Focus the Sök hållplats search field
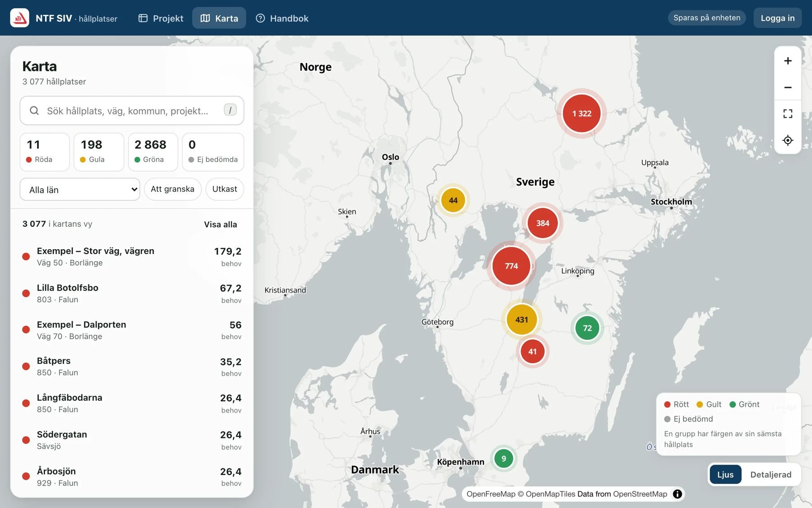Image resolution: width=812 pixels, height=508 pixels. pos(132,111)
